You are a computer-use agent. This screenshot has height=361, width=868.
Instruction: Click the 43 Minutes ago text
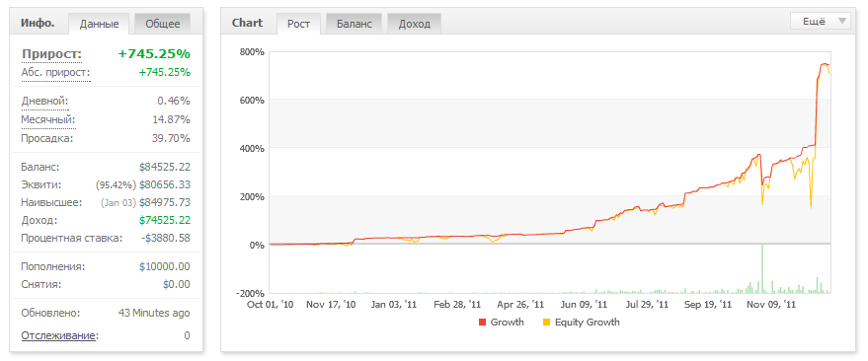click(154, 313)
